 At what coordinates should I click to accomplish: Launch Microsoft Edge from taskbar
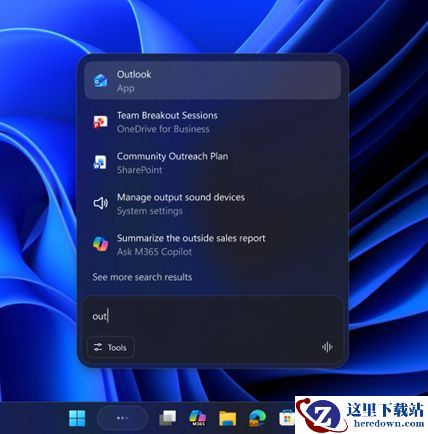[x=258, y=418]
